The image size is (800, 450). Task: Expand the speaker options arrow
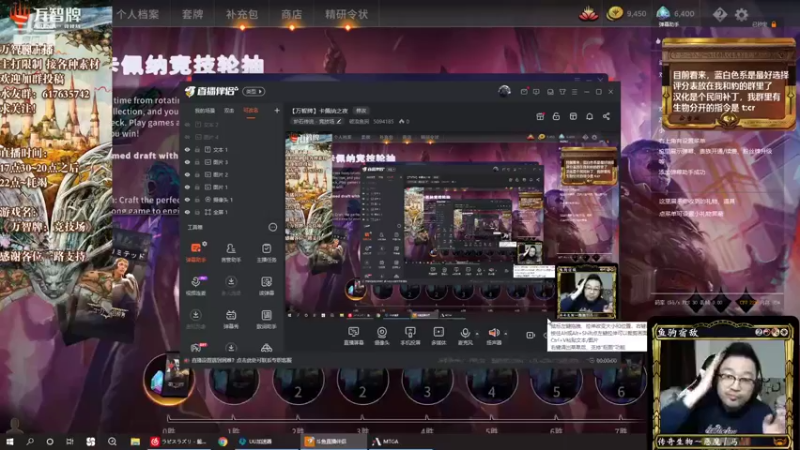point(506,334)
